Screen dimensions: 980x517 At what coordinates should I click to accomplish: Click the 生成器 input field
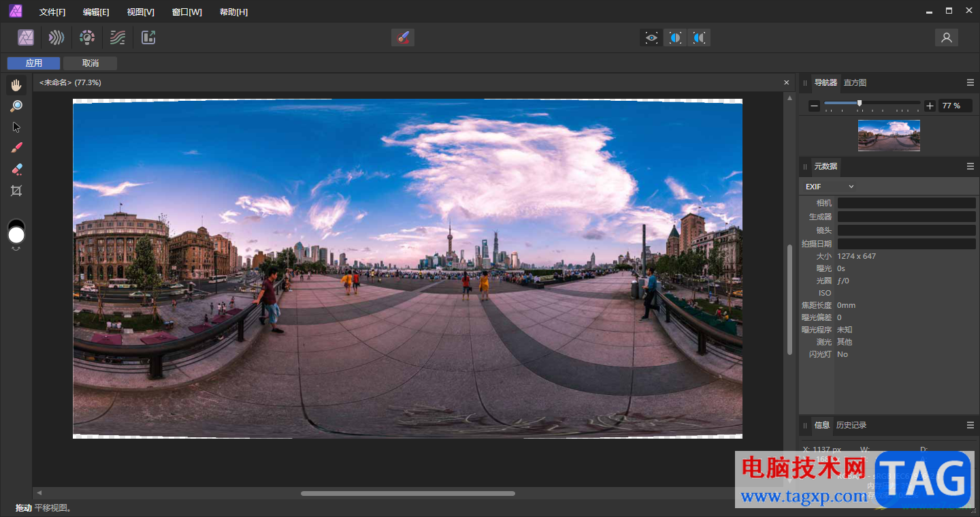coord(906,217)
